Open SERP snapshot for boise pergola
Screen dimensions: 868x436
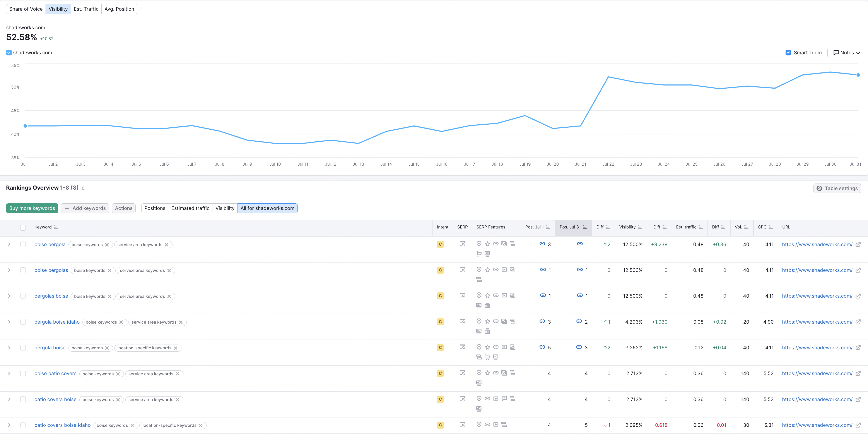pos(462,244)
